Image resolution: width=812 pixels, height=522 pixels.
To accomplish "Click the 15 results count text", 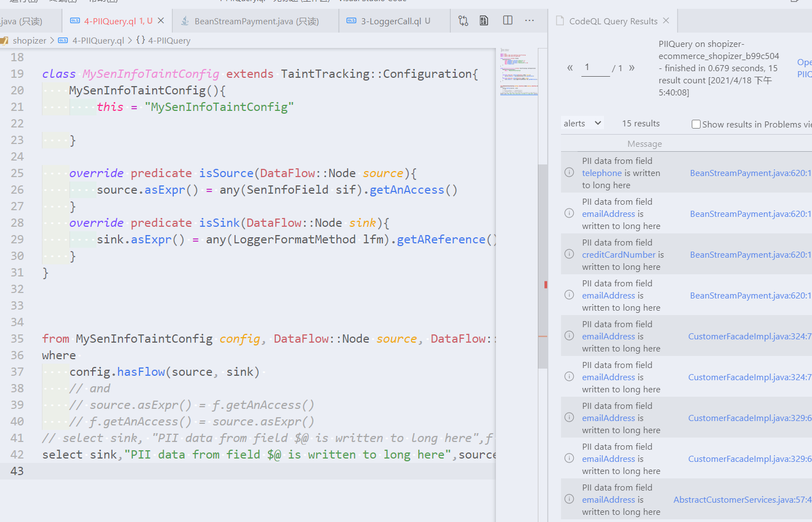I will (640, 123).
